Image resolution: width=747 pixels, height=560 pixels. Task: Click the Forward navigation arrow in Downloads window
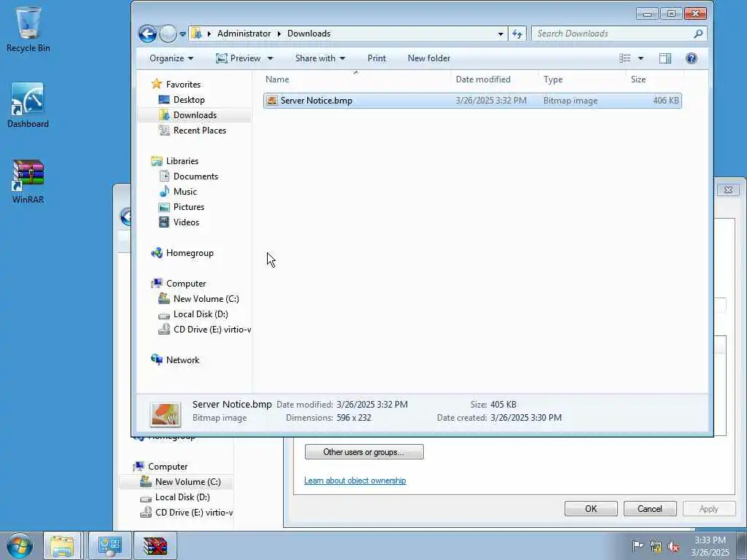(168, 34)
